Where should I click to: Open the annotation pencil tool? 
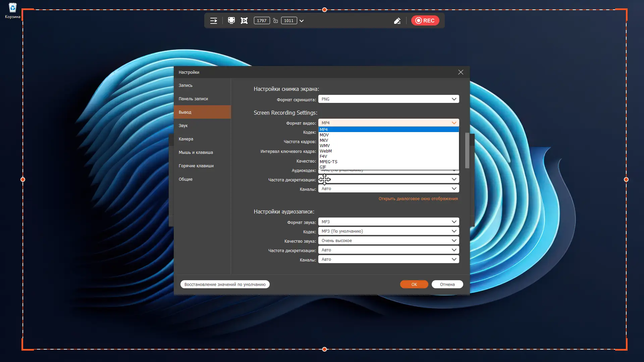point(397,21)
